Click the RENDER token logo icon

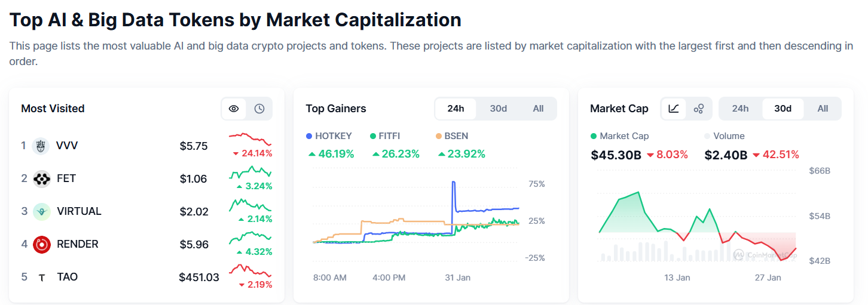coord(41,244)
